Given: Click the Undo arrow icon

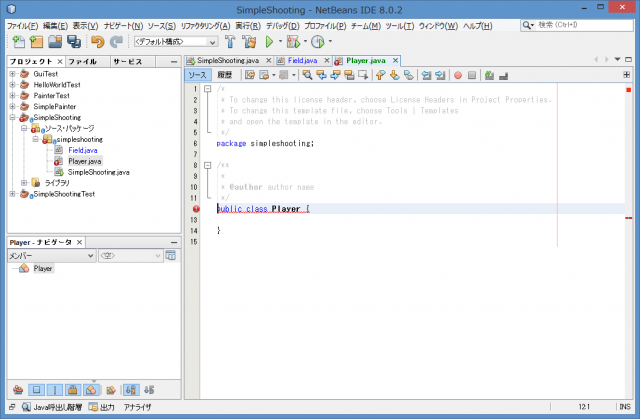Looking at the screenshot, I should pos(98,42).
